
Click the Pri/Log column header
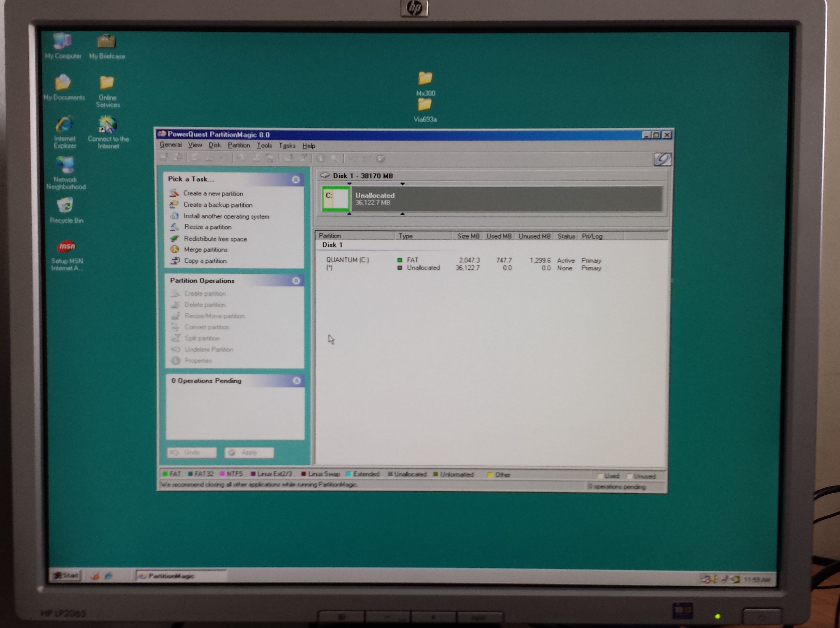600,236
